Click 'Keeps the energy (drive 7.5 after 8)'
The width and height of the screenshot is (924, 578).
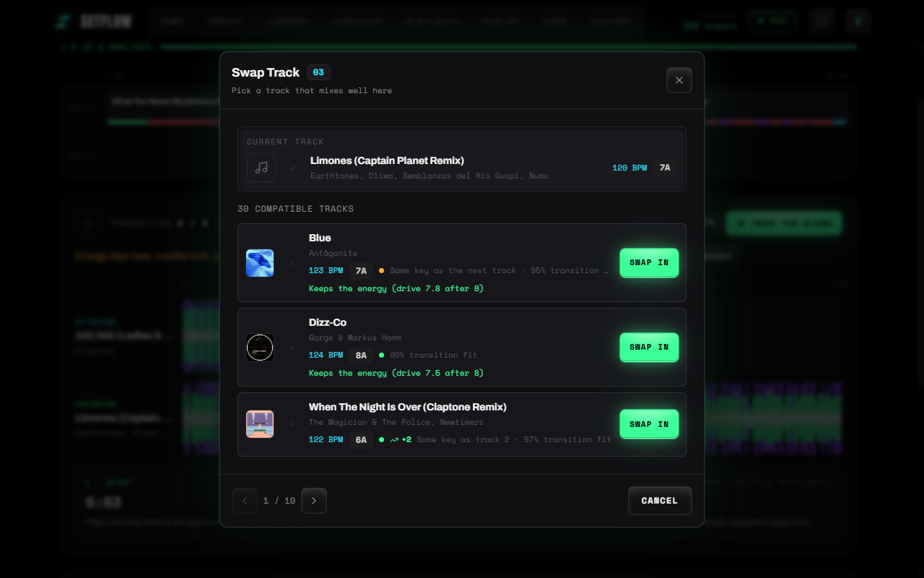point(396,373)
